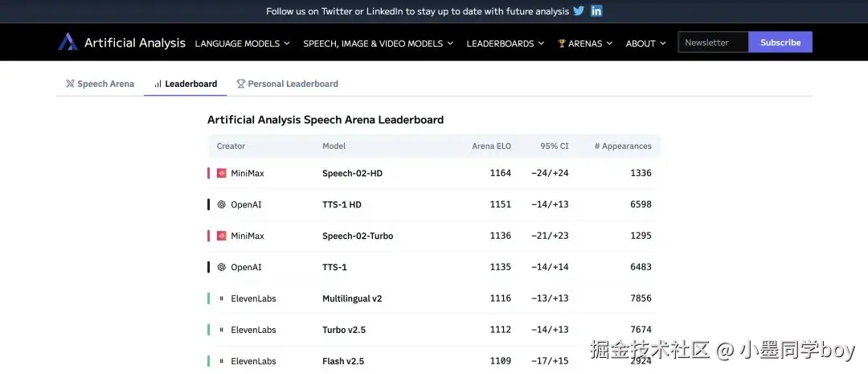868x374 pixels.
Task: Focus the Newsletter email input field
Action: [713, 42]
